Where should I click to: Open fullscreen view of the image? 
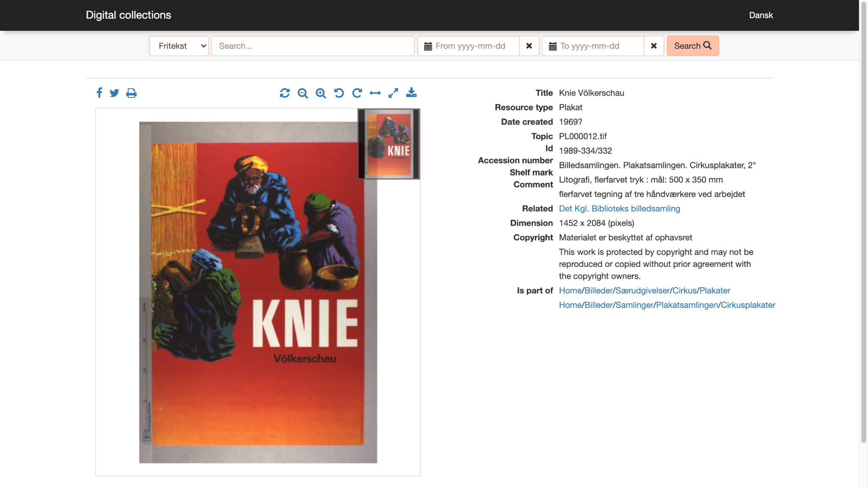[x=393, y=93]
